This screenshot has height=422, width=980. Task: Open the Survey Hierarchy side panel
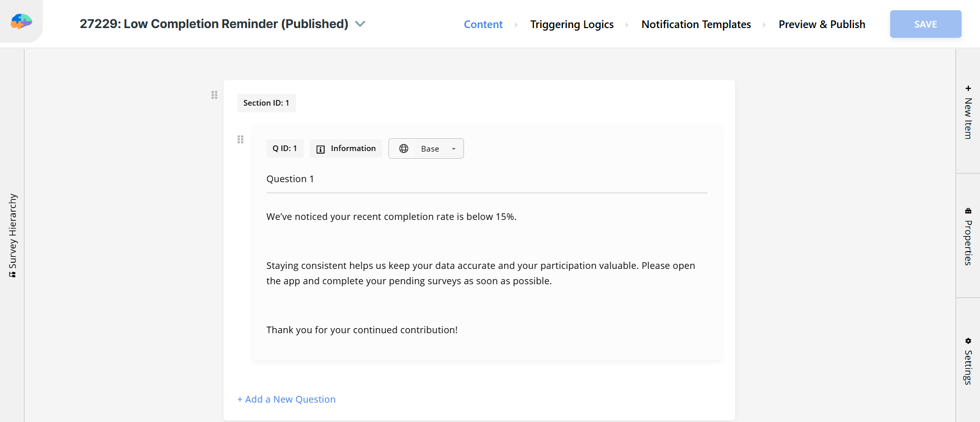click(x=12, y=235)
